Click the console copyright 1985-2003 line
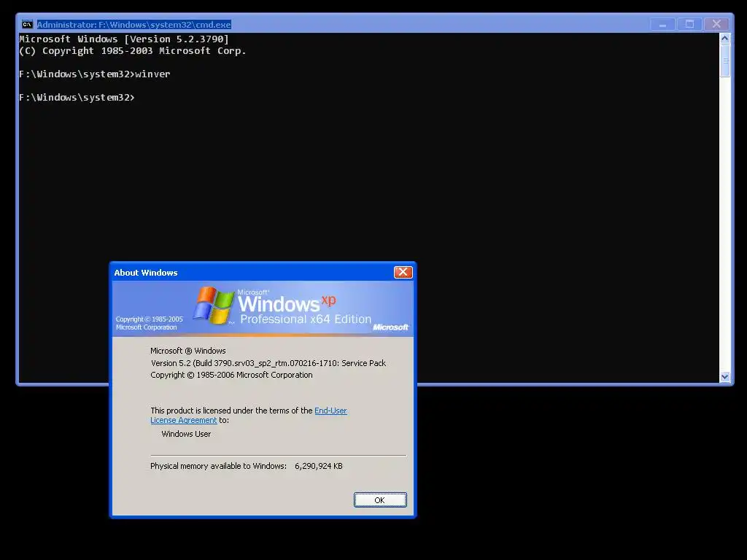 pyautogui.click(x=133, y=51)
